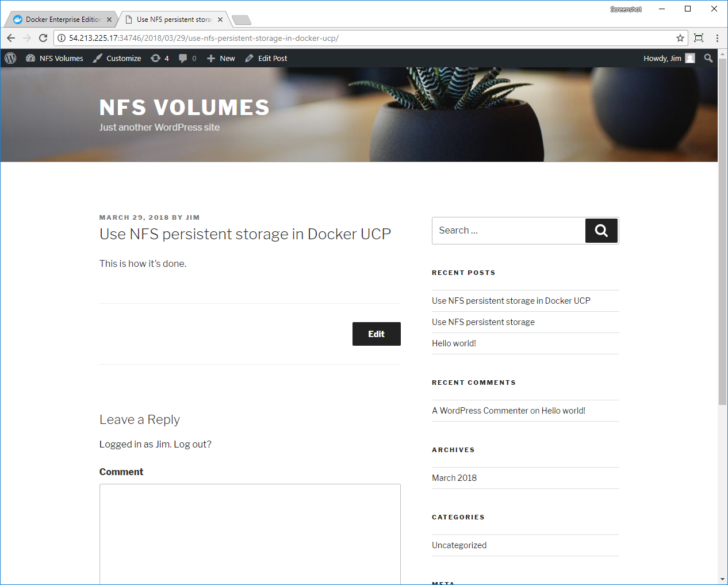
Task: Open the comments bubble icon in admin bar
Action: 187,58
